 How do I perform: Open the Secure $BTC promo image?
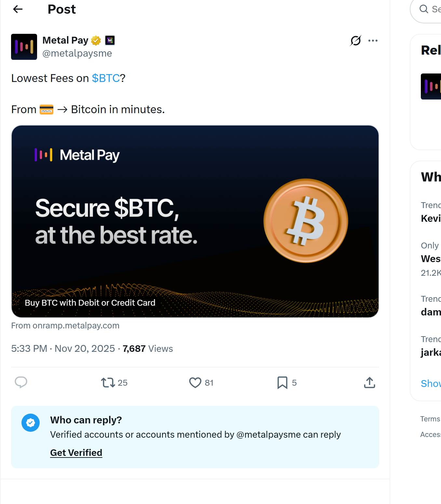click(195, 221)
